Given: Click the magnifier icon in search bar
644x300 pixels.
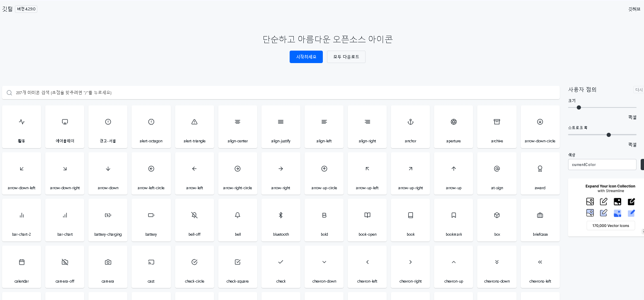Looking at the screenshot, I should (9, 93).
